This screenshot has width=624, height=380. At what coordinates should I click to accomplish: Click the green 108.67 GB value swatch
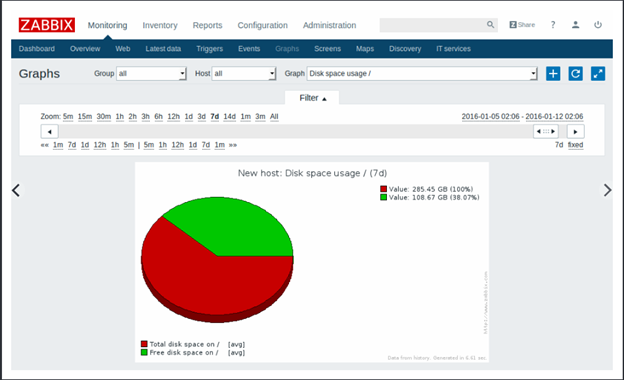[x=384, y=197]
